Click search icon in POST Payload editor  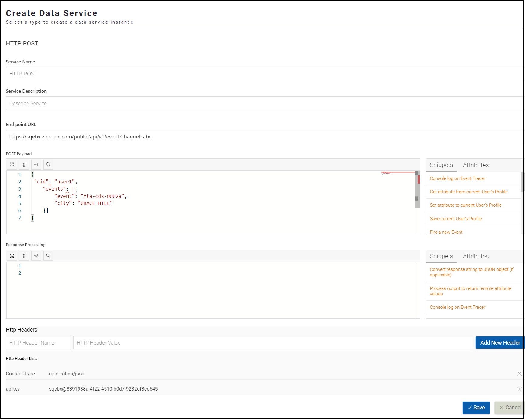(x=48, y=165)
